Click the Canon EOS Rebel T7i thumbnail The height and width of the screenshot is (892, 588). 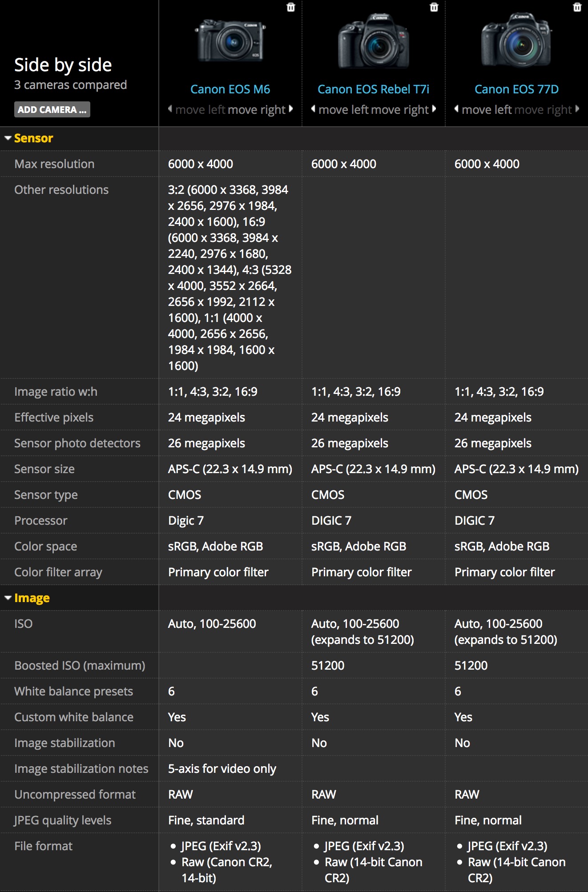coord(374,41)
